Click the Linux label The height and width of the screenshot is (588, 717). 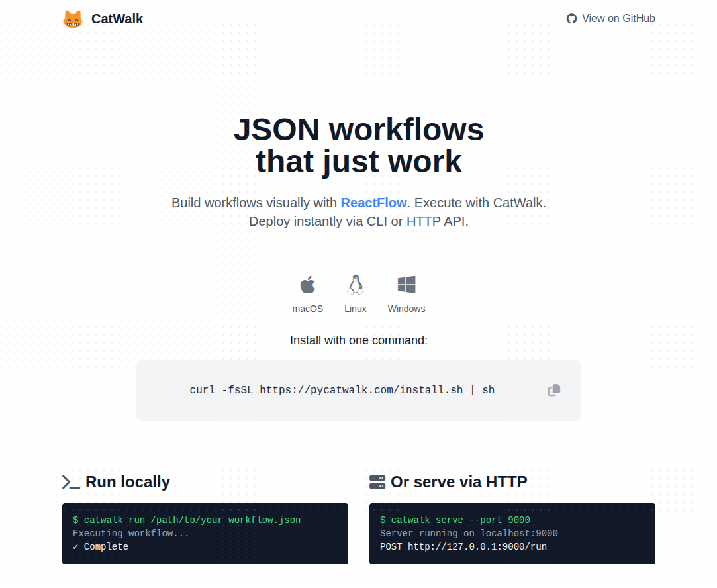pyautogui.click(x=356, y=309)
